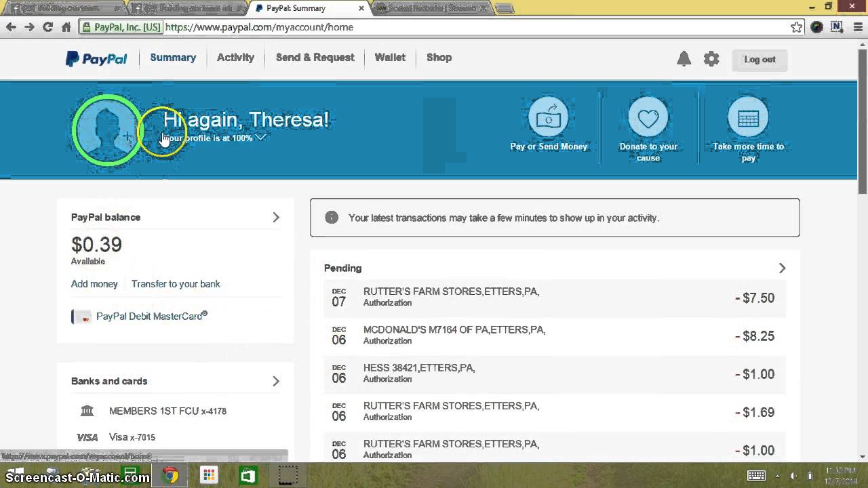Image resolution: width=868 pixels, height=488 pixels.
Task: Expand the Pending transactions arrow
Action: (x=782, y=268)
